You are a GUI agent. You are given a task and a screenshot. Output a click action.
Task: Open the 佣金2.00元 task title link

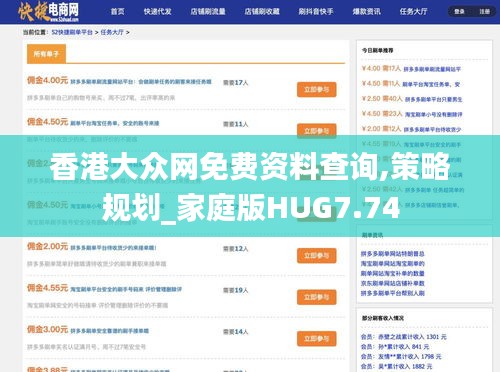(113, 248)
